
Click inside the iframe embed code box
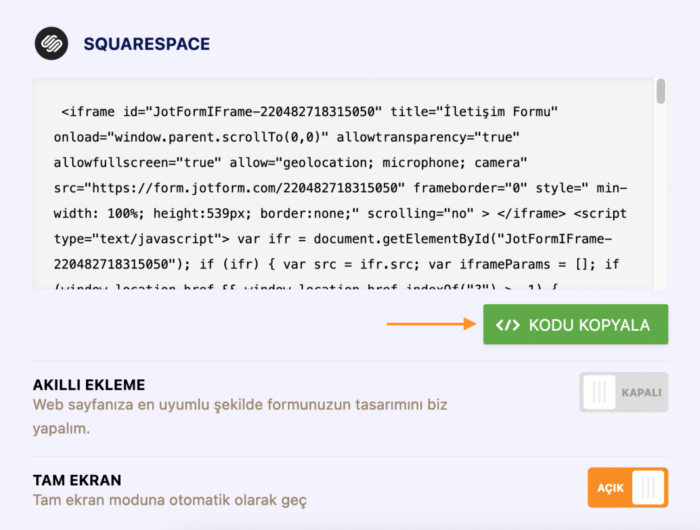pos(343,184)
